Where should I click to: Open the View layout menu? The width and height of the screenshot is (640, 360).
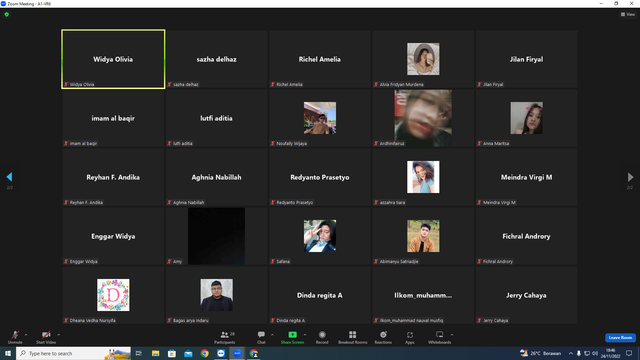pyautogui.click(x=628, y=14)
